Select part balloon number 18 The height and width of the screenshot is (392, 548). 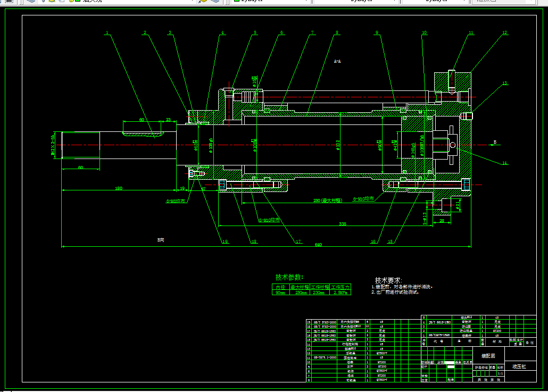(254, 241)
